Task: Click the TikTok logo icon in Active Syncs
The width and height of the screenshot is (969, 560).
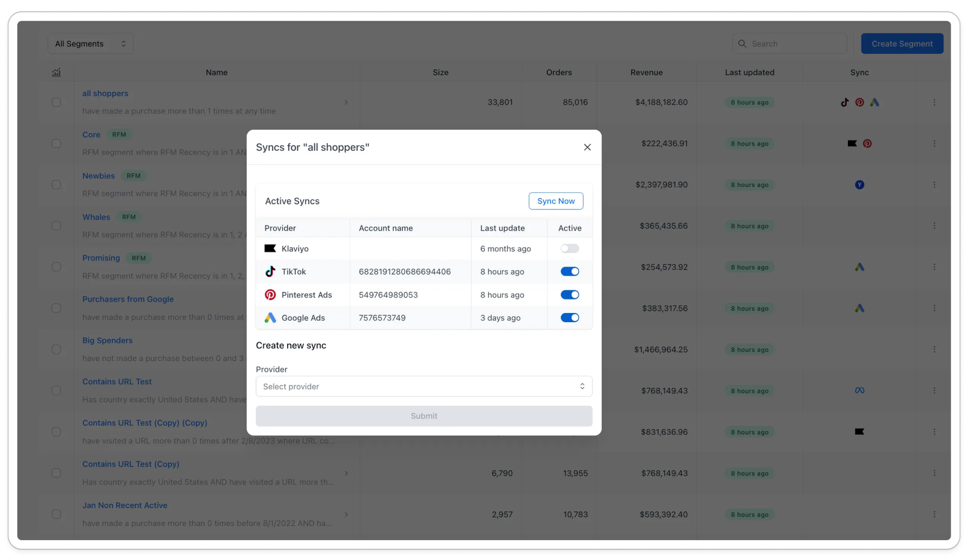Action: [270, 272]
